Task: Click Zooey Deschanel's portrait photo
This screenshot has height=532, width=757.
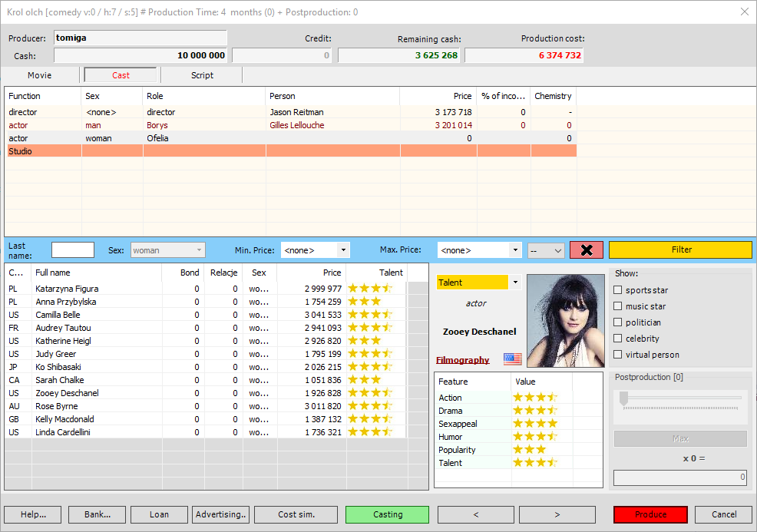Action: tap(566, 321)
